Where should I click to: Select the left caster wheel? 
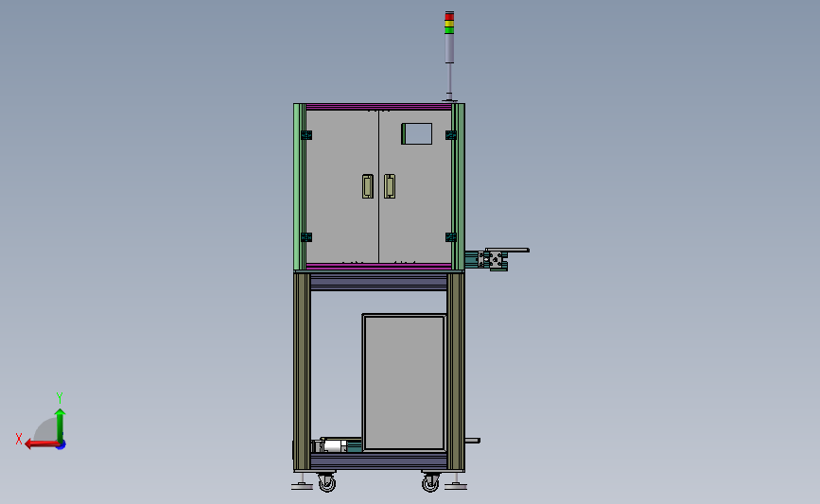327,481
